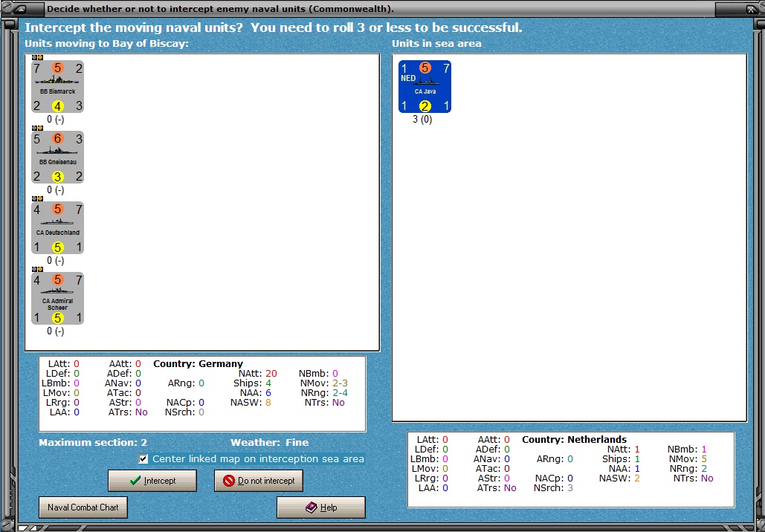Click the status icons above CA Deutschland

(38, 198)
